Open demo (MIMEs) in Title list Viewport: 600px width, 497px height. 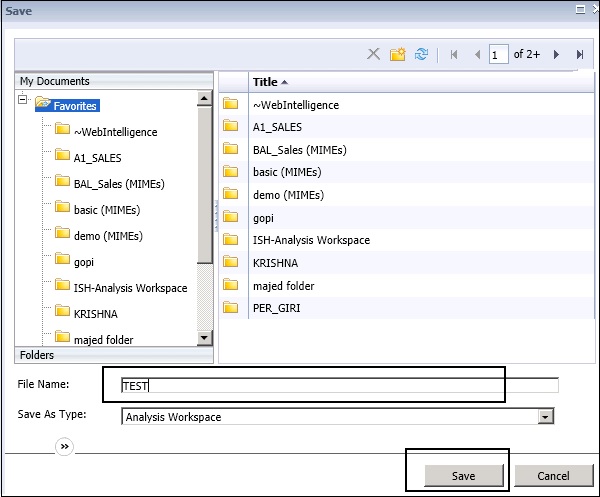point(289,195)
